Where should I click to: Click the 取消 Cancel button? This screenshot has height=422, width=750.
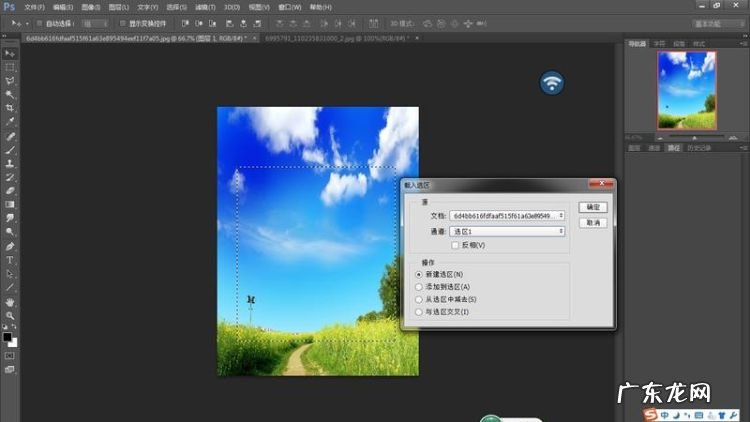pos(592,222)
